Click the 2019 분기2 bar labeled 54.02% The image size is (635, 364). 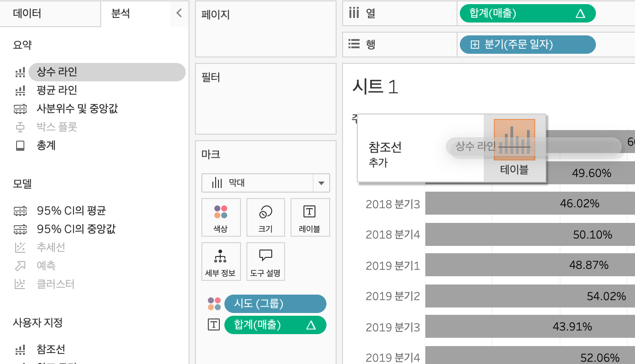pos(530,296)
